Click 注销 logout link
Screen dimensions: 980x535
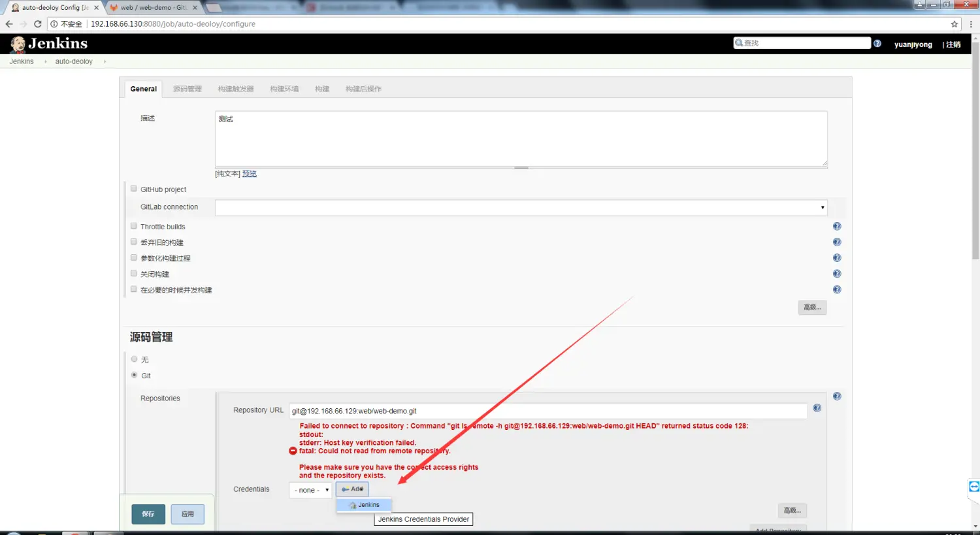(x=953, y=44)
